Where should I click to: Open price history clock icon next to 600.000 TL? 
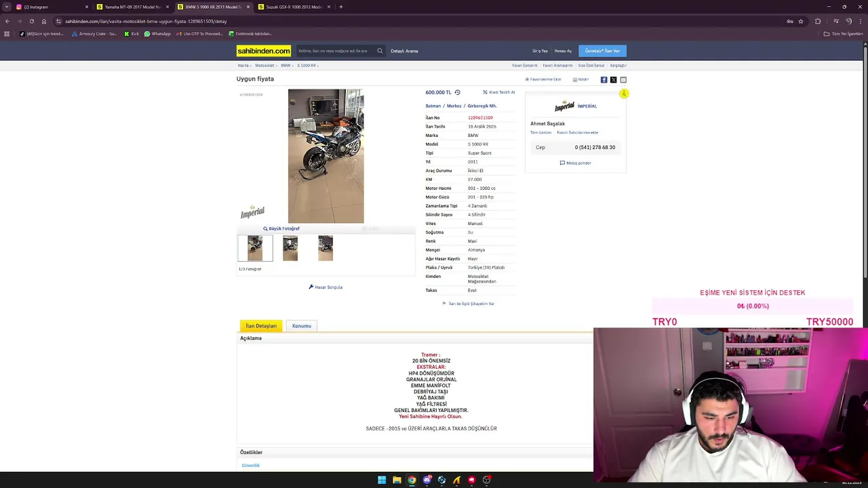click(457, 92)
